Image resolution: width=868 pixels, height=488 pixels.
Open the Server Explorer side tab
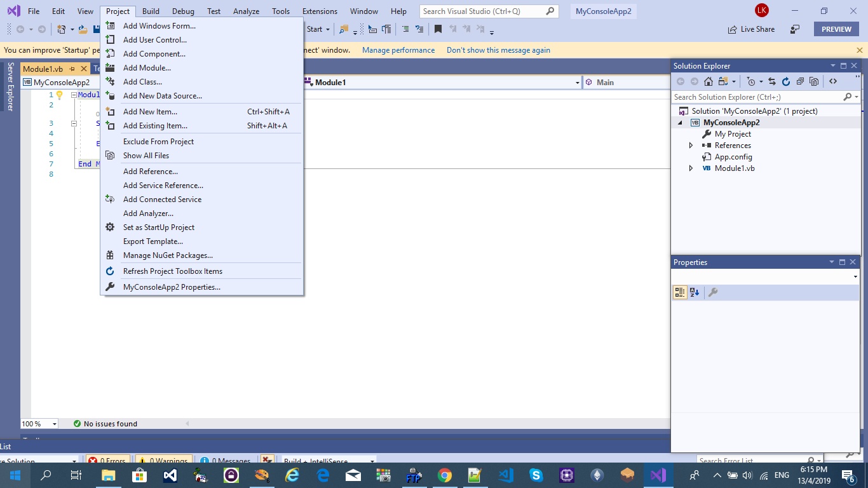[10, 86]
